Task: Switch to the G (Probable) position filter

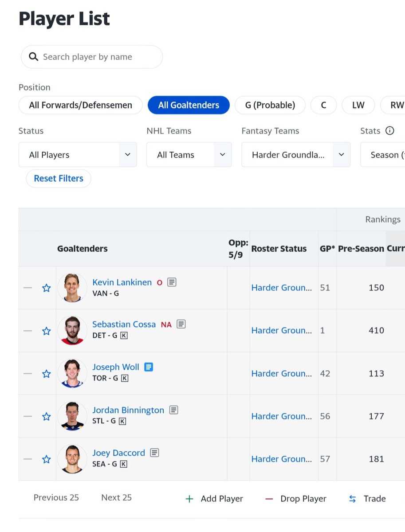Action: (270, 105)
